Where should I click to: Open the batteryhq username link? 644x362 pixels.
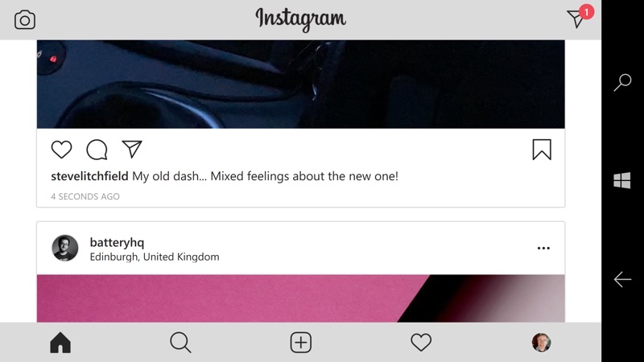pyautogui.click(x=117, y=242)
